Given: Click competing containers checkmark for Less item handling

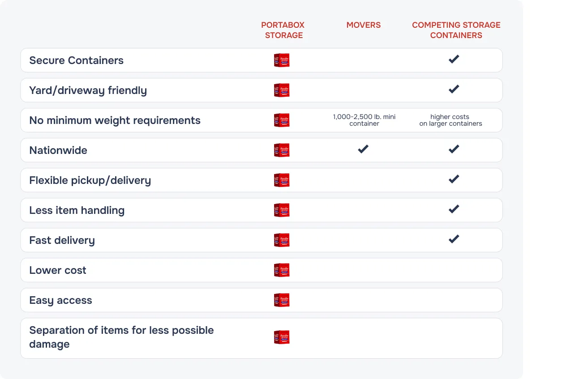Looking at the screenshot, I should [454, 209].
